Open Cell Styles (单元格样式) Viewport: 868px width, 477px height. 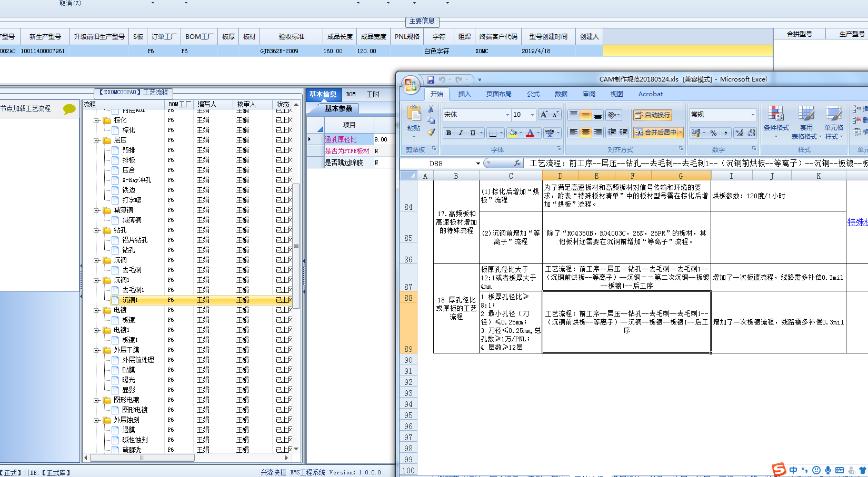834,122
